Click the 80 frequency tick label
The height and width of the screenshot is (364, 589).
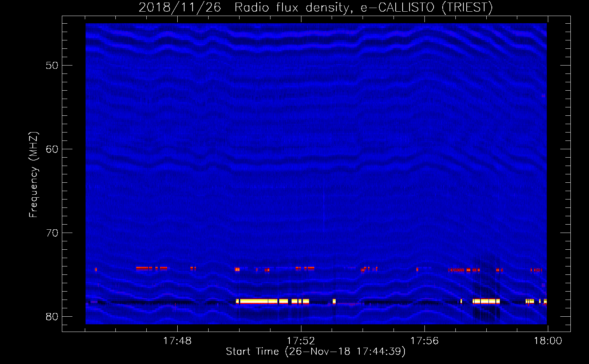[52, 316]
